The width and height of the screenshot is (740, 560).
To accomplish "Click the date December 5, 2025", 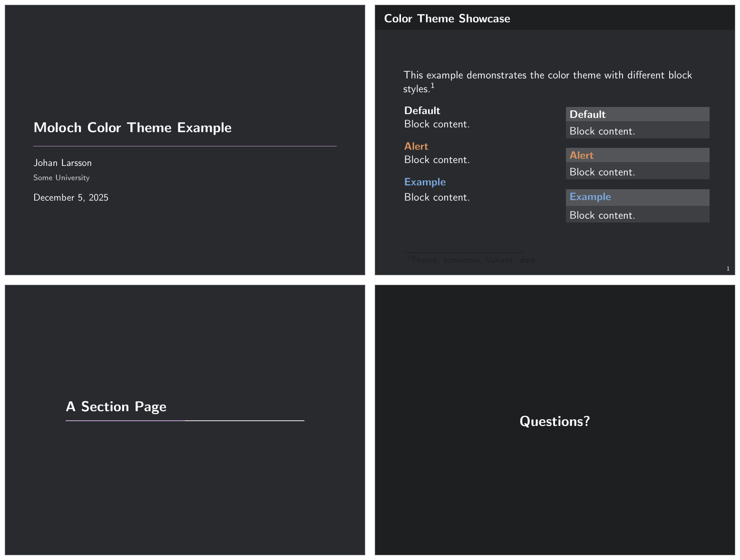I will (71, 198).
